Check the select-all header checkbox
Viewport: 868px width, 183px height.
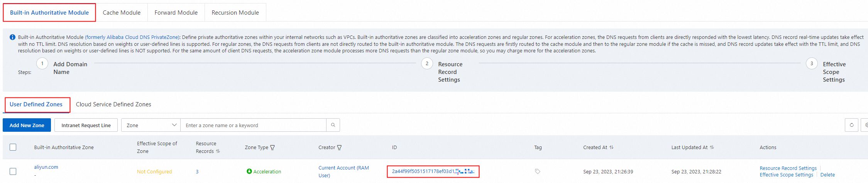13,147
